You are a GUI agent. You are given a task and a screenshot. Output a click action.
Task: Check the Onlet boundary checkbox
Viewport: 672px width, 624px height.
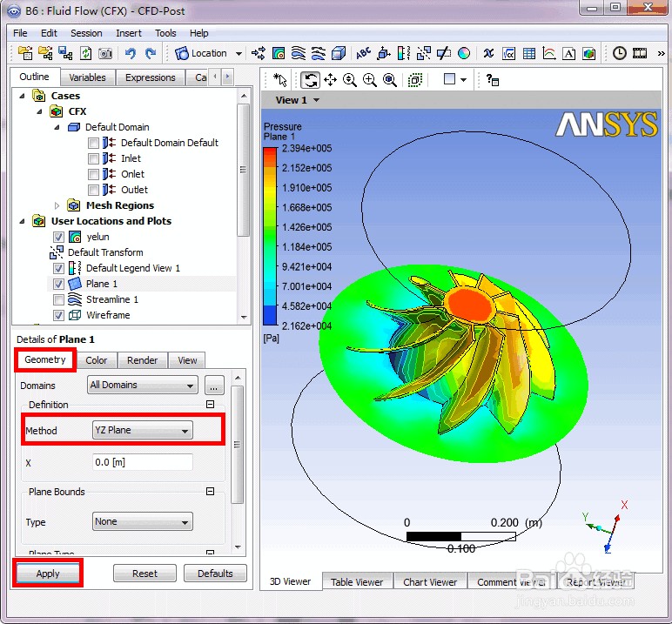93,174
